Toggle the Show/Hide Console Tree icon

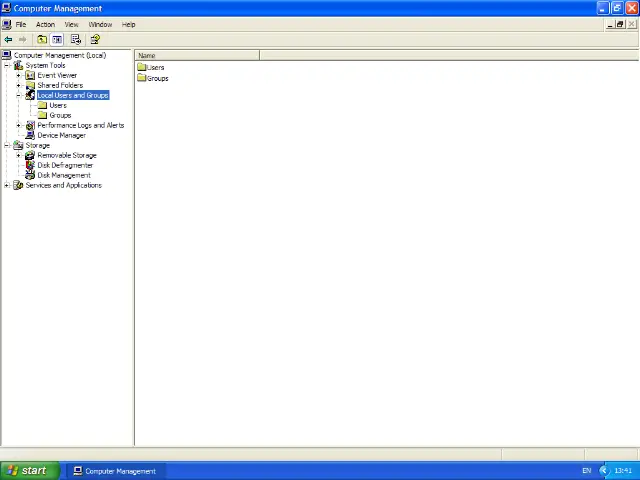click(57, 40)
